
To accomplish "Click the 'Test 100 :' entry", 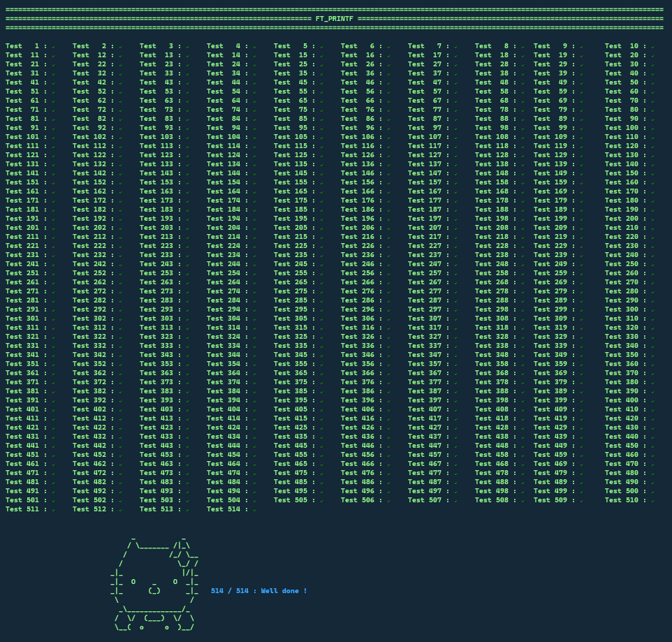I will (625, 128).
